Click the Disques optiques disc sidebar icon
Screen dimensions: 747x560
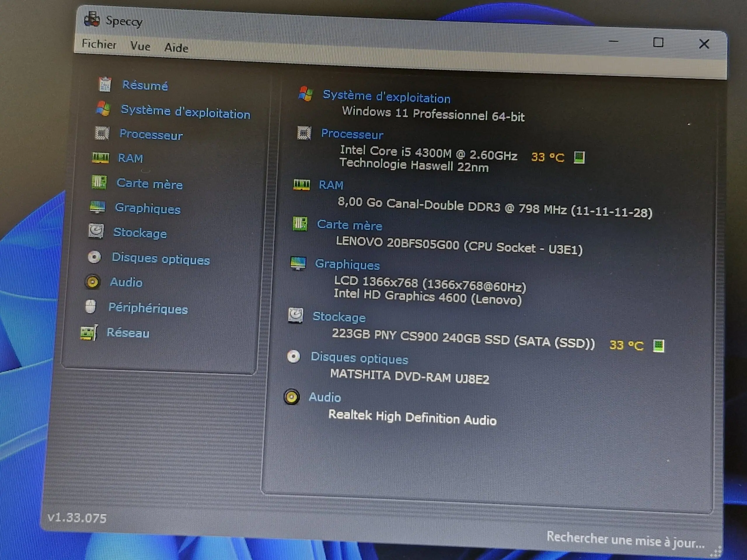pos(95,257)
